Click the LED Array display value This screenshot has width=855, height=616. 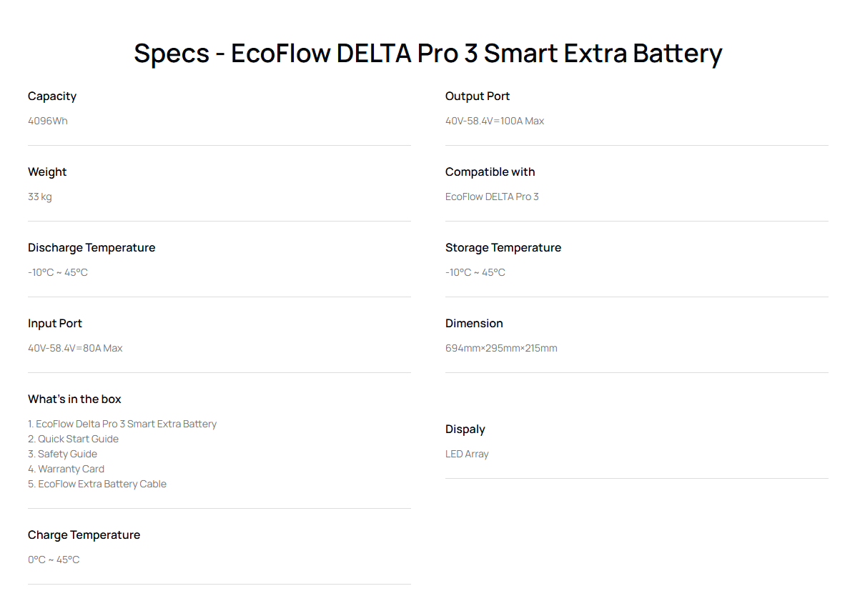coord(467,454)
